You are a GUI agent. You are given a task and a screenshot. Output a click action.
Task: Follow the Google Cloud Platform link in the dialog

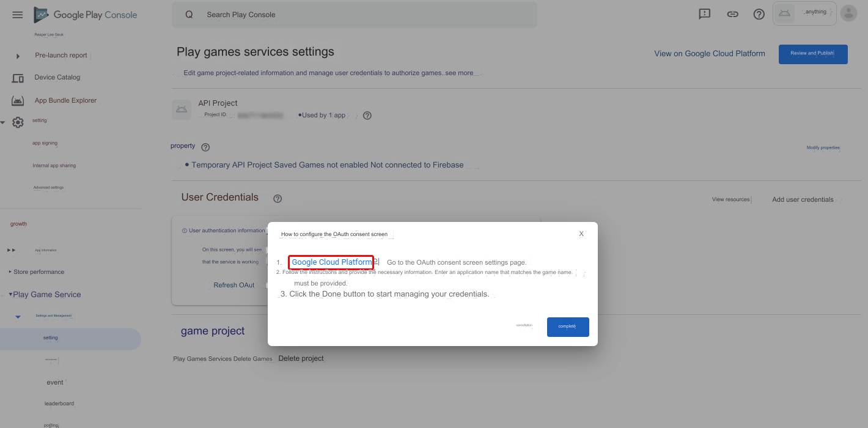click(331, 262)
